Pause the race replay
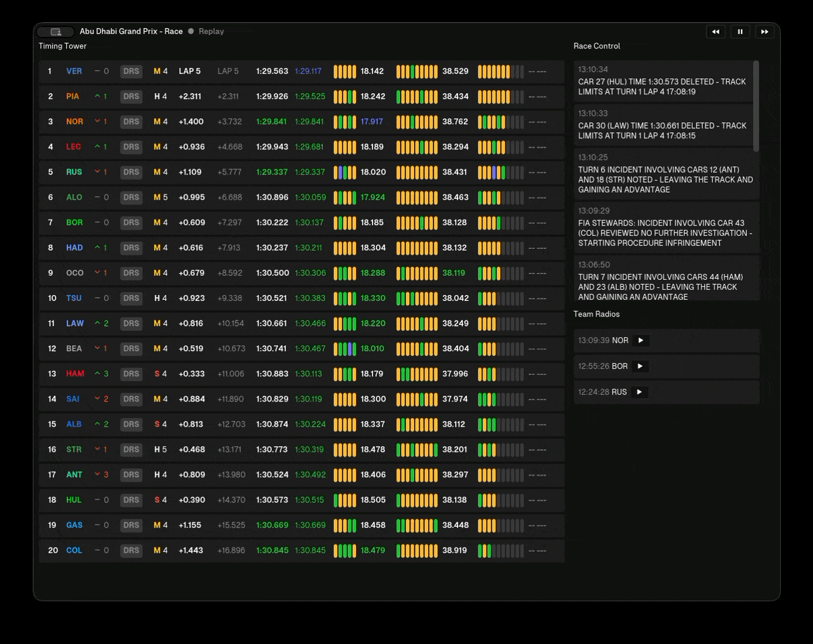This screenshot has width=813, height=644. pos(740,32)
